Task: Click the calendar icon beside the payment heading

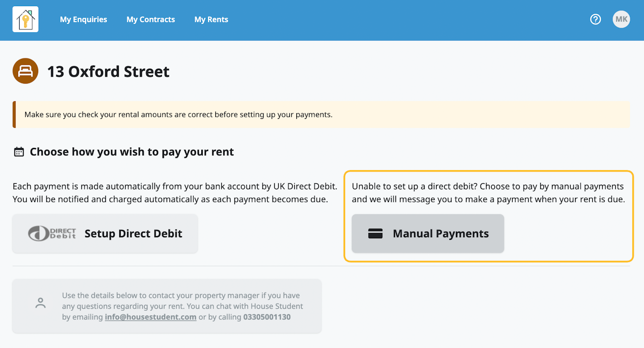Action: (19, 152)
